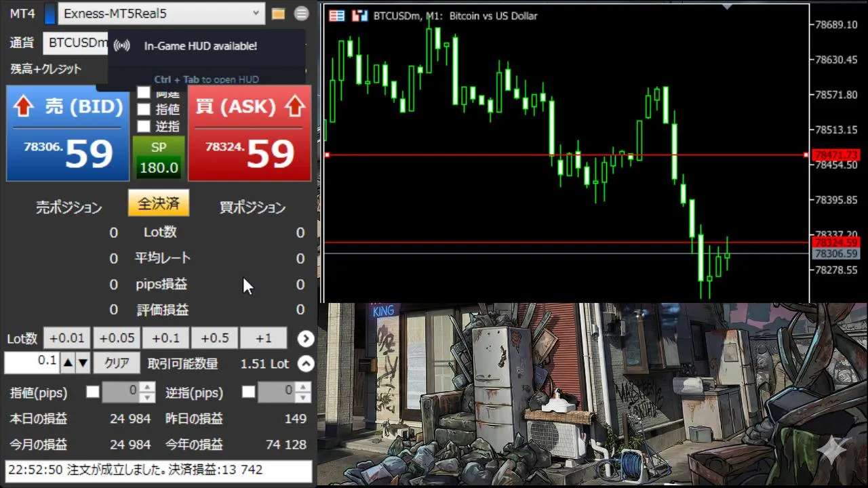The image size is (868, 488).
Task: Click the 全決済 close-all button
Action: tap(159, 203)
